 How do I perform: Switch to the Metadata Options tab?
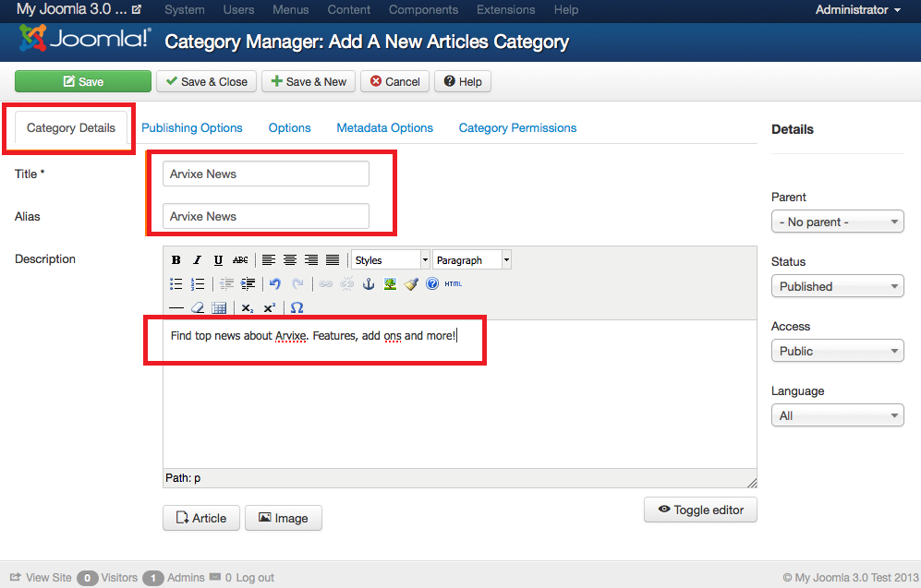[384, 128]
